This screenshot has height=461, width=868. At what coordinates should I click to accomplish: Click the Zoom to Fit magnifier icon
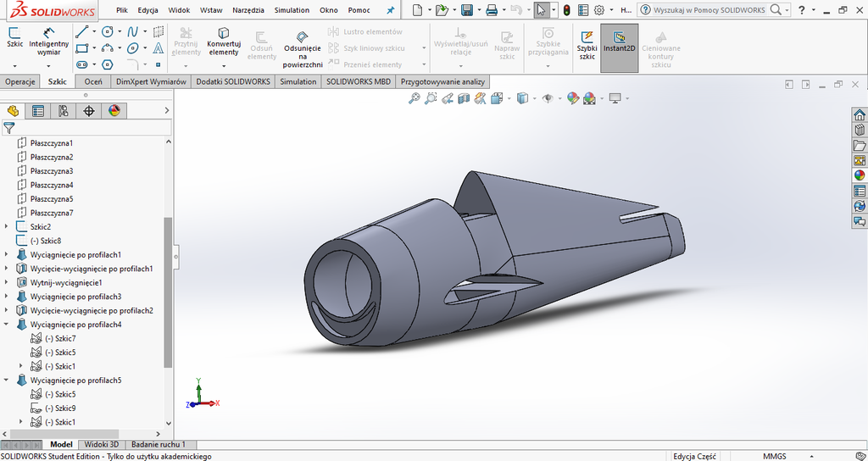pos(415,98)
